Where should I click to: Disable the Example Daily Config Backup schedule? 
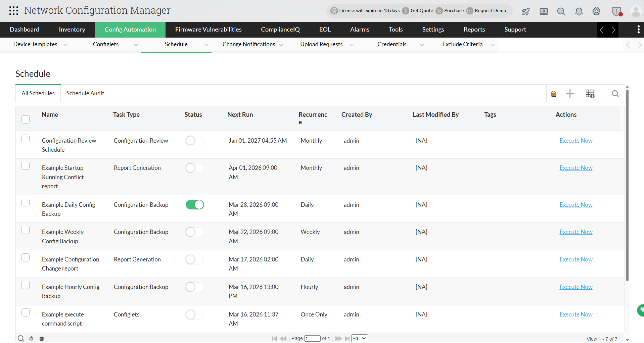195,204
